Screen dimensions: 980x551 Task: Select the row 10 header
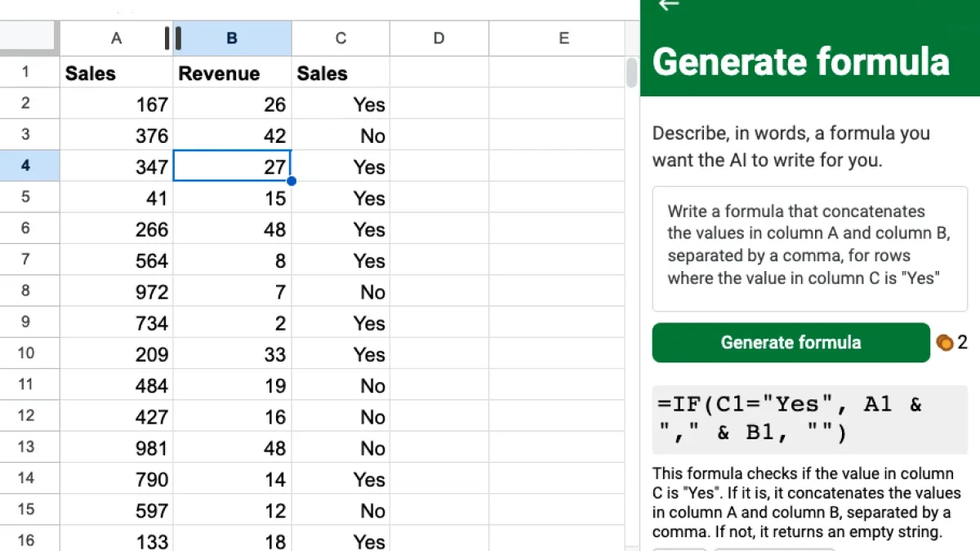pos(26,353)
